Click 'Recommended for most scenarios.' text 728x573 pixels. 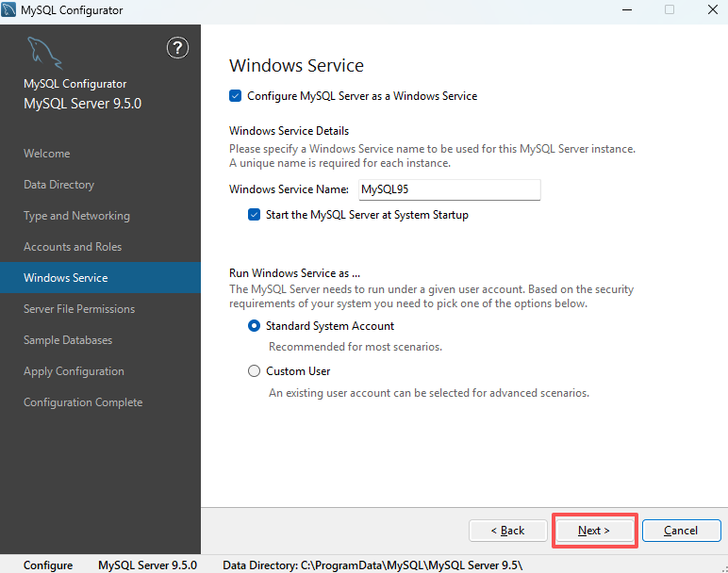tap(356, 347)
